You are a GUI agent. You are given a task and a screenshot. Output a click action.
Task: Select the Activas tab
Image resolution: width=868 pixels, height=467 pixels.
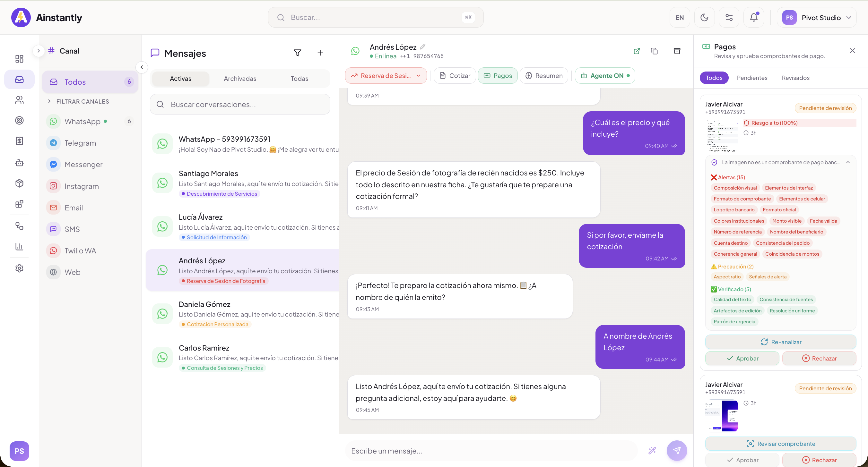(181, 79)
